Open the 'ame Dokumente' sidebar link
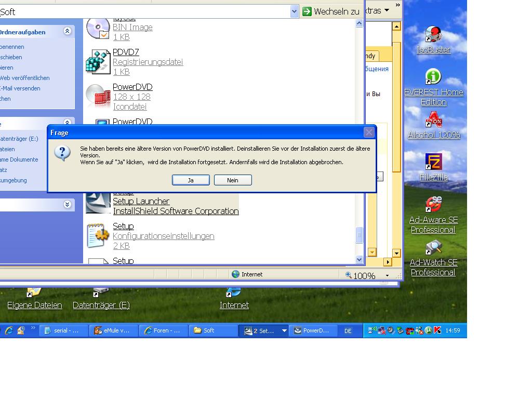 (x=19, y=159)
